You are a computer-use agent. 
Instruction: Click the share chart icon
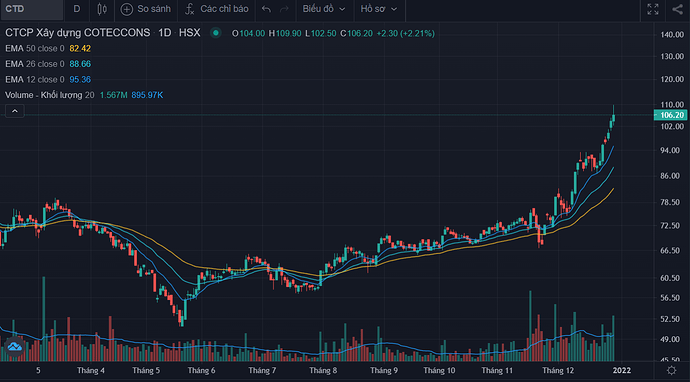(677, 9)
